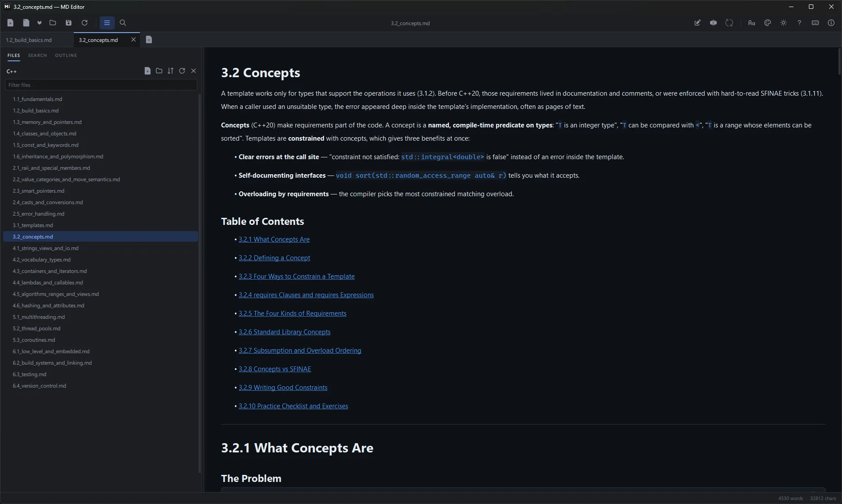Follow the 3.2.6 Standard Library Concepts link

coord(284,332)
